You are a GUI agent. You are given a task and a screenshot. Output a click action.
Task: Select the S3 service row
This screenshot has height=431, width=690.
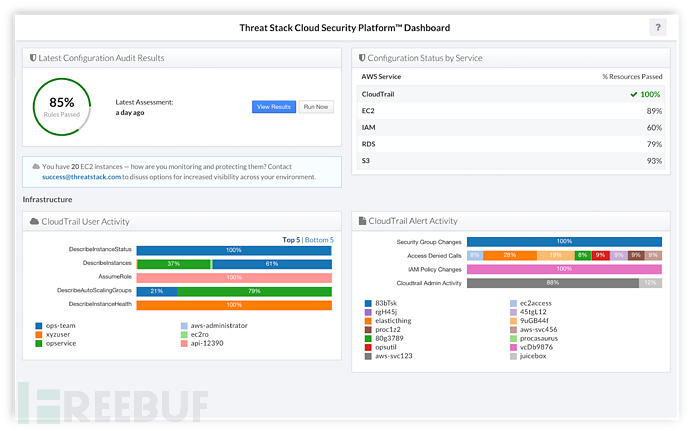point(511,161)
